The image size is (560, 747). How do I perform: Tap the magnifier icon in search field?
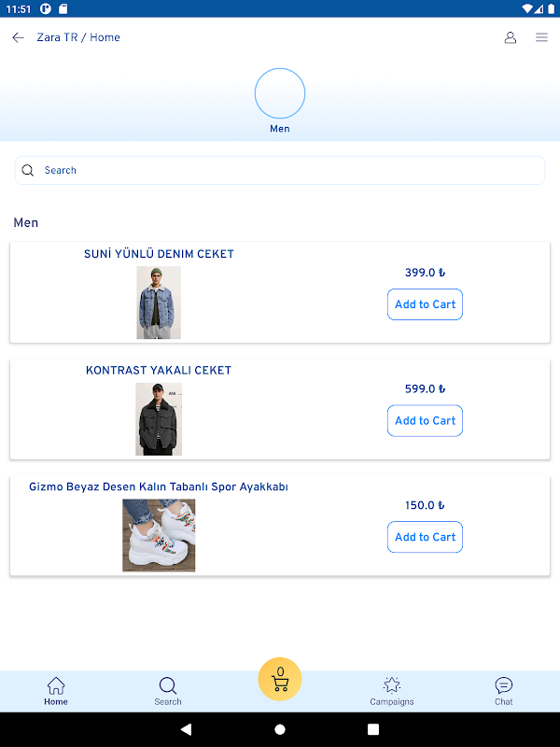click(x=28, y=171)
